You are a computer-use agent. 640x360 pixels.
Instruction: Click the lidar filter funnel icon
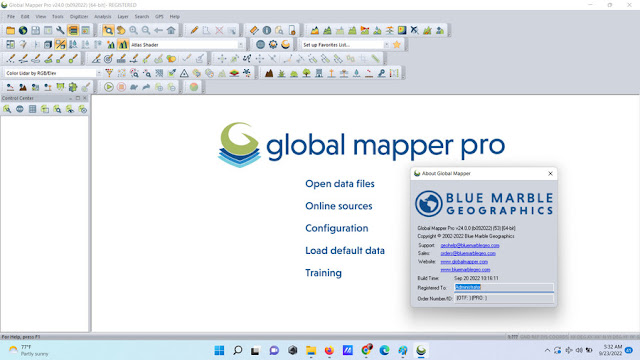[109, 73]
